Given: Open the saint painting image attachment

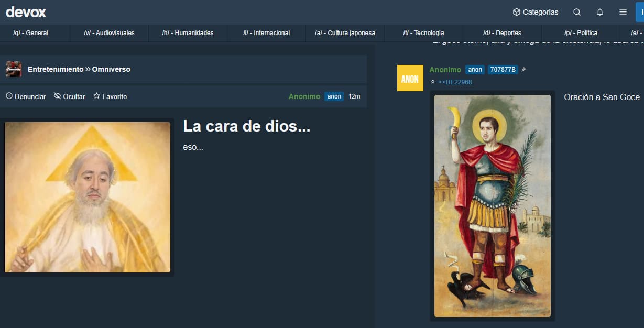Looking at the screenshot, I should pos(493,205).
